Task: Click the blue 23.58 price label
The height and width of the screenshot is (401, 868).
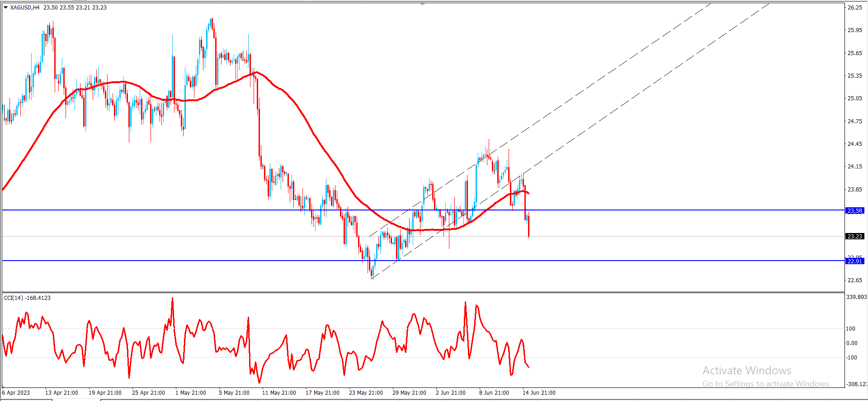Action: [x=854, y=211]
